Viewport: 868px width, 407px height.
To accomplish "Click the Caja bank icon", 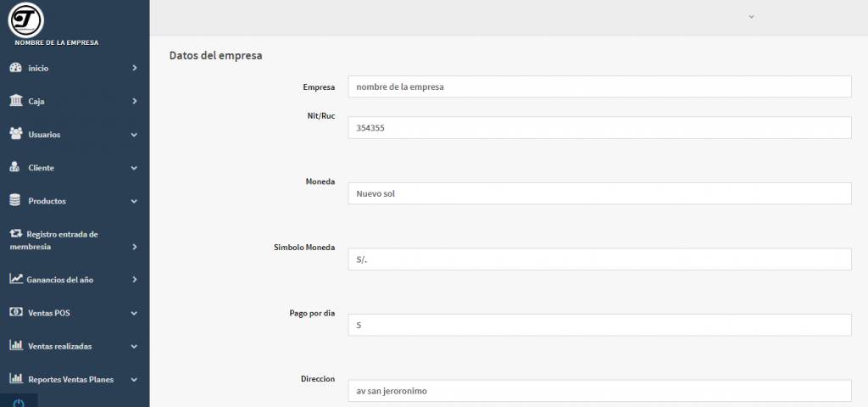I will point(15,101).
